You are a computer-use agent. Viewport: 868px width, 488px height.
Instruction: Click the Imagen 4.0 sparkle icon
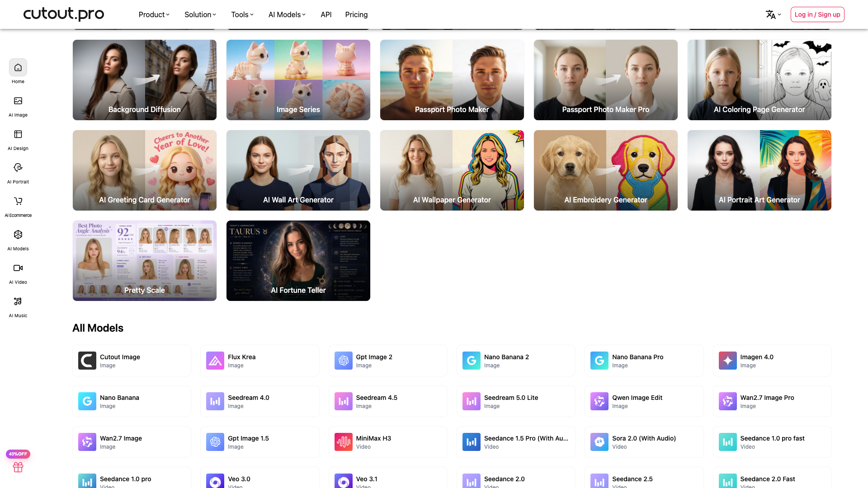[x=728, y=361]
